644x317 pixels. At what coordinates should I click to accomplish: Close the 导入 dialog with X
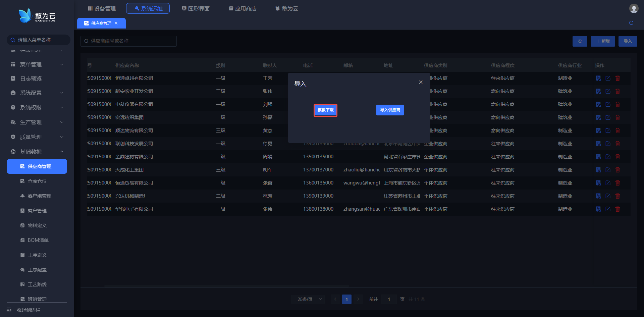tap(421, 82)
